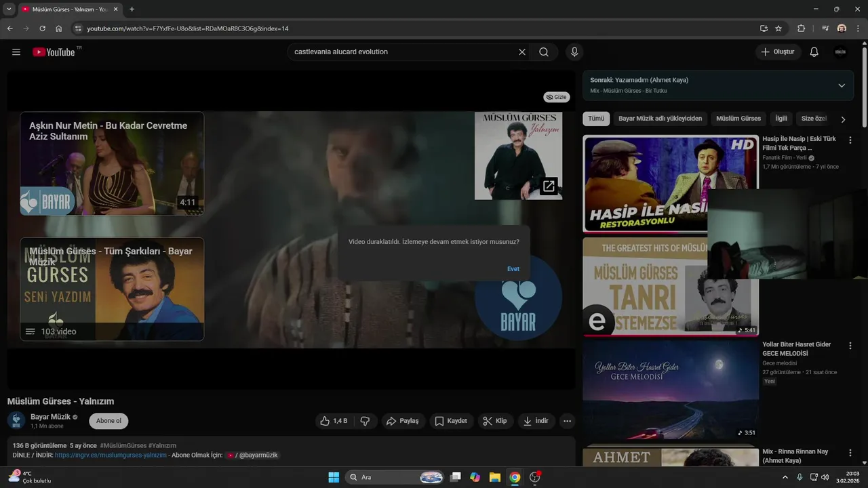
Task: Open Chrome extensions puzzle icon
Action: click(x=801, y=28)
